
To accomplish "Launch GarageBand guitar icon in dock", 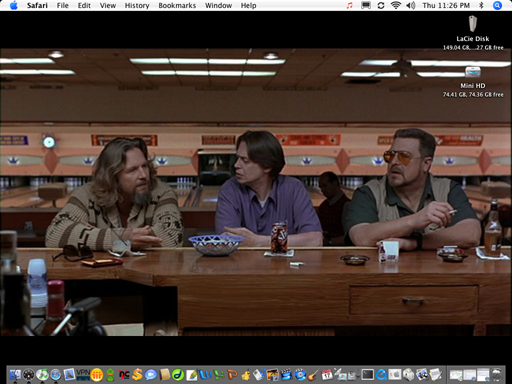I will point(313,375).
